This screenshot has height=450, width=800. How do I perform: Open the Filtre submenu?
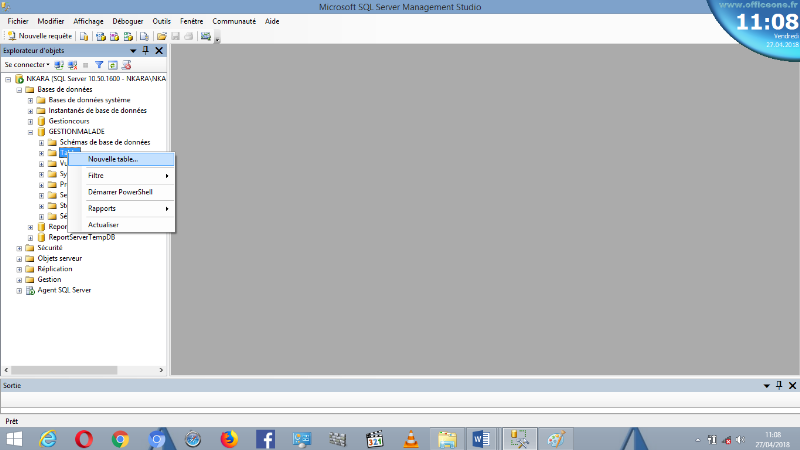click(121, 176)
